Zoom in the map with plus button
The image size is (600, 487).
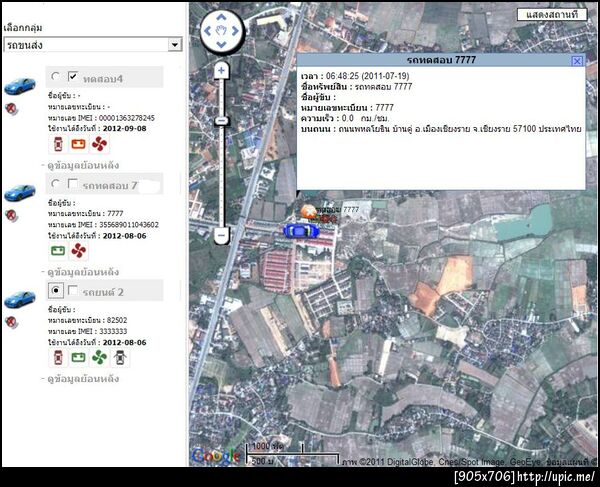coord(221,70)
